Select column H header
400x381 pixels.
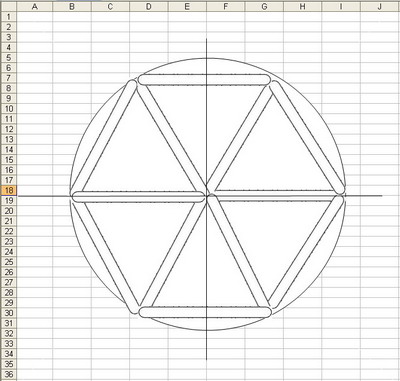click(302, 7)
